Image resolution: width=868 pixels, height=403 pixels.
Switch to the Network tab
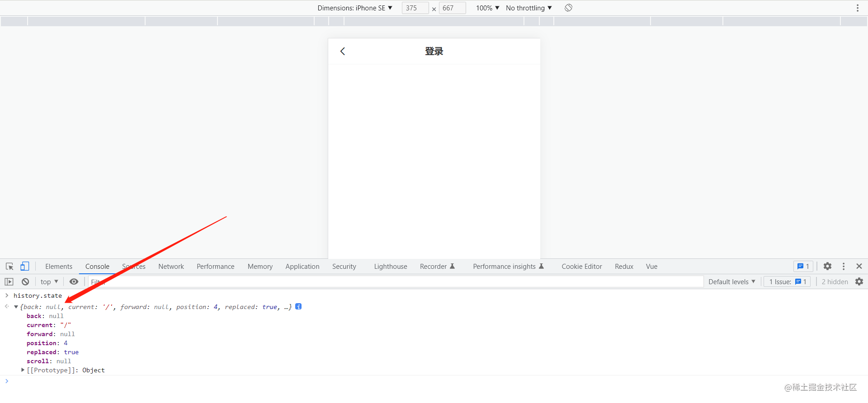(171, 267)
